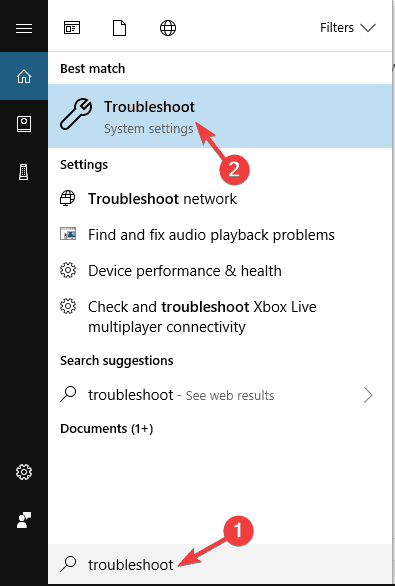Open the Devices icon in the sidebar
This screenshot has width=395, height=586.
point(24,172)
